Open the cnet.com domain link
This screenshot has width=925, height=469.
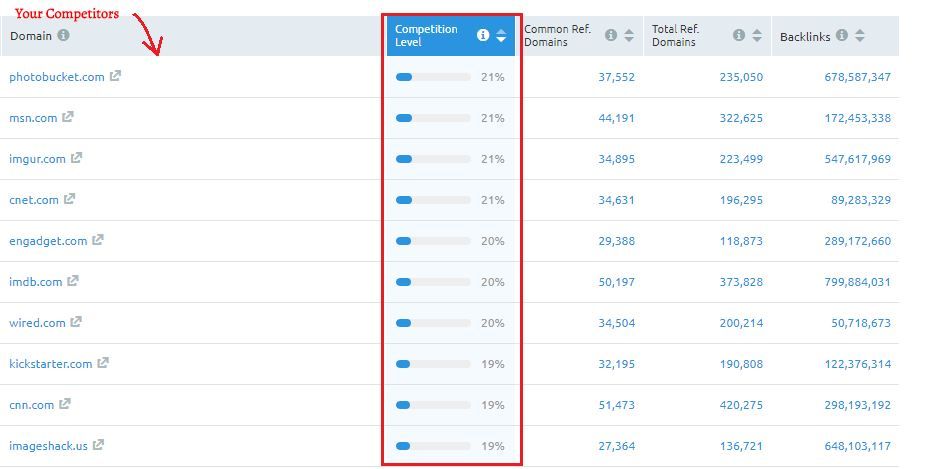[34, 200]
